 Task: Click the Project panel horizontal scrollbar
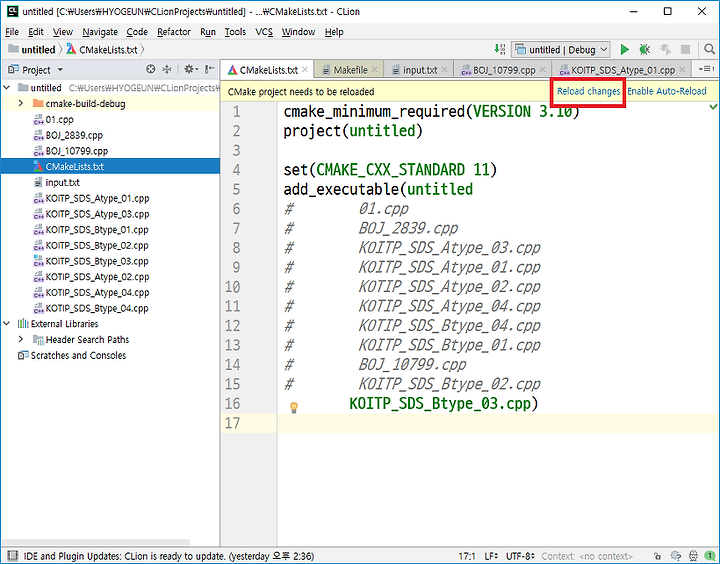coord(96,542)
